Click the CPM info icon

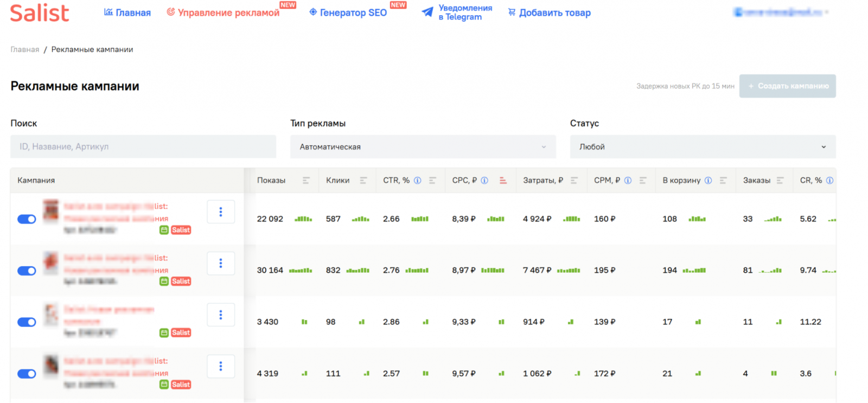pyautogui.click(x=628, y=181)
